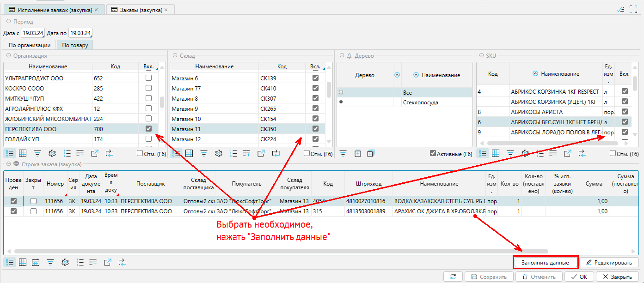Image resolution: width=644 pixels, height=283 pixels.
Task: Switch Организация table to grid view icon
Action: 22,153
